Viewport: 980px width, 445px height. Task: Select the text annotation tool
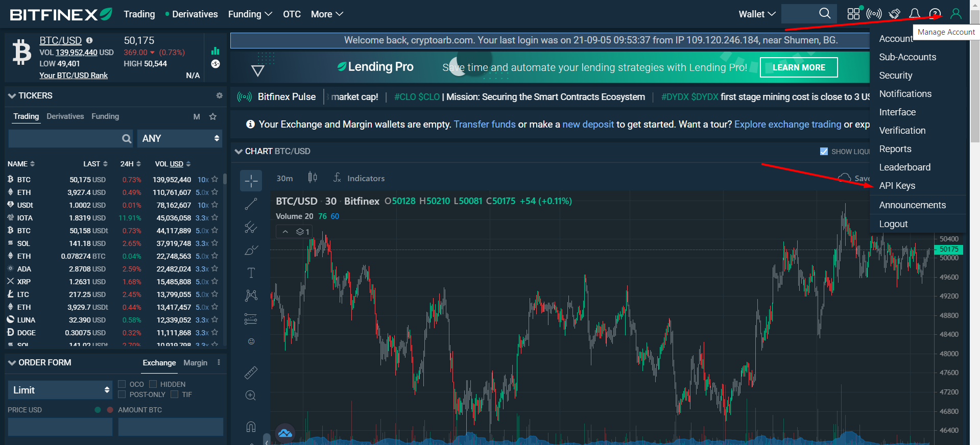tap(251, 273)
